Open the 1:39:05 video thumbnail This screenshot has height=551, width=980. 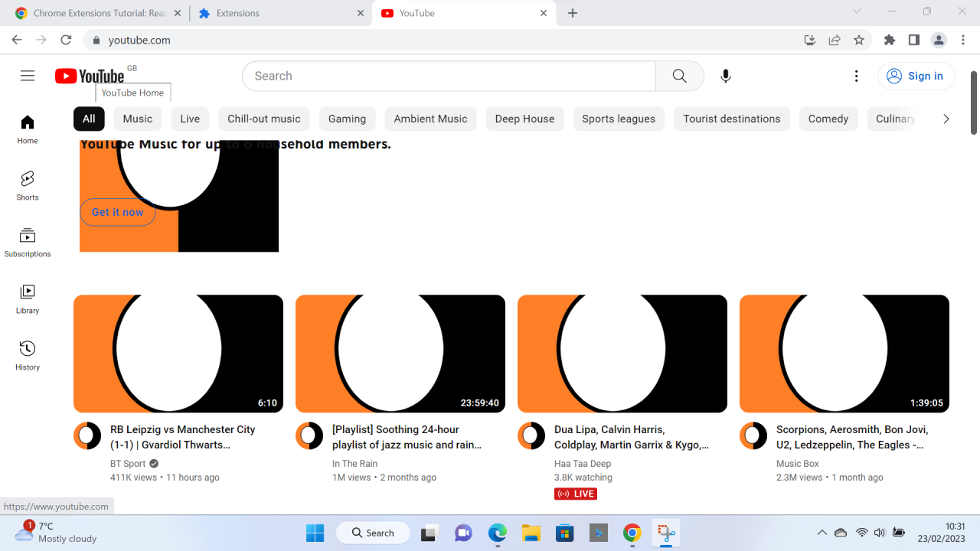844,354
